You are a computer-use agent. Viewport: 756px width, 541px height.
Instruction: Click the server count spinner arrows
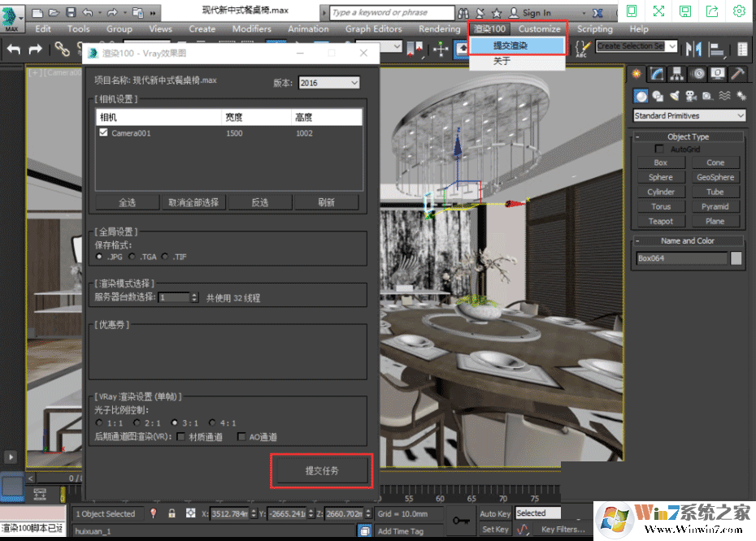pos(193,297)
